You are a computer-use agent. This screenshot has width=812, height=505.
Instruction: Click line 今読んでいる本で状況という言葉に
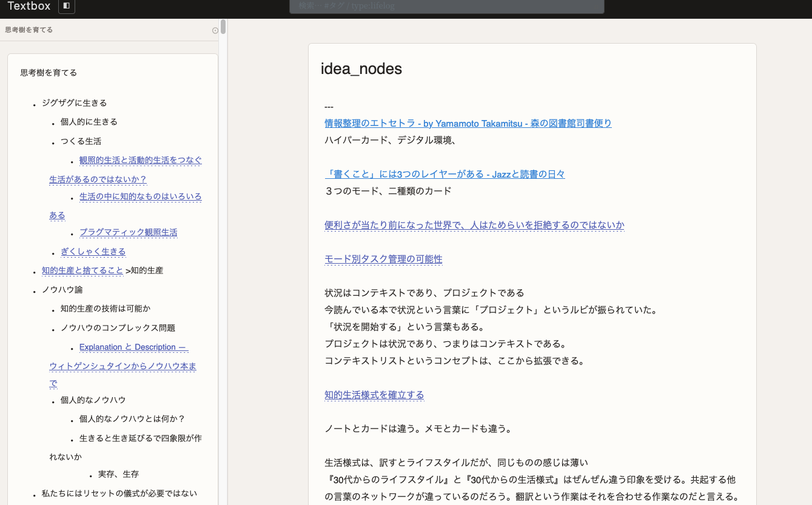[x=491, y=310]
